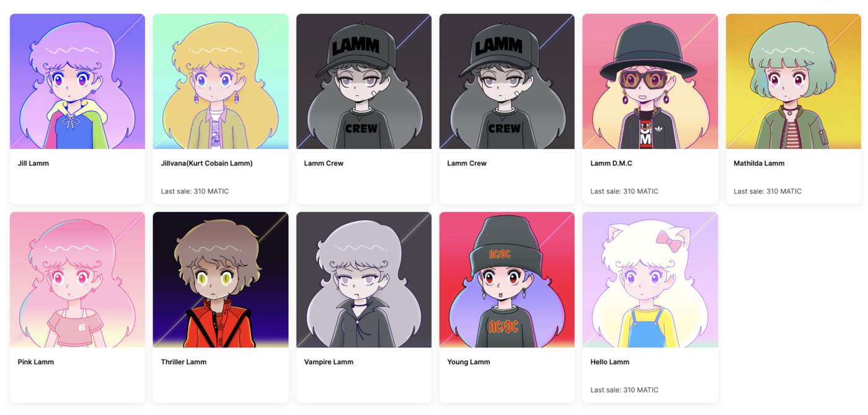View the Mathilda Lamm green-haired artwork
The image size is (868, 415).
click(794, 81)
